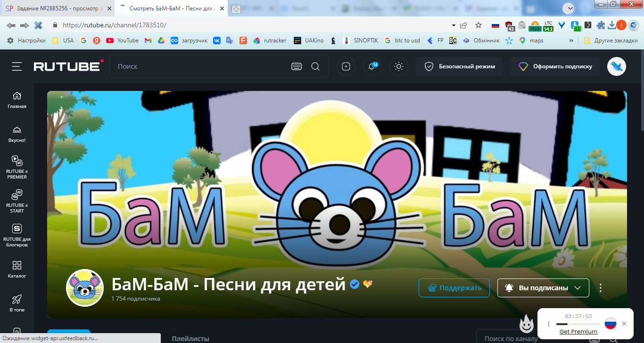644x343 pixels.
Task: Expand the Вы подписаны dropdown
Action: [543, 288]
